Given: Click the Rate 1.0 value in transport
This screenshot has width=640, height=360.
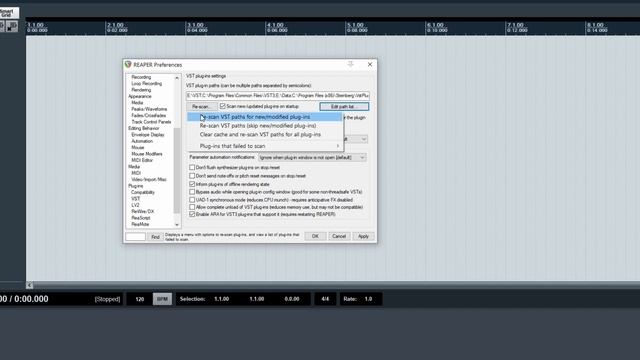Looking at the screenshot, I should [x=368, y=299].
